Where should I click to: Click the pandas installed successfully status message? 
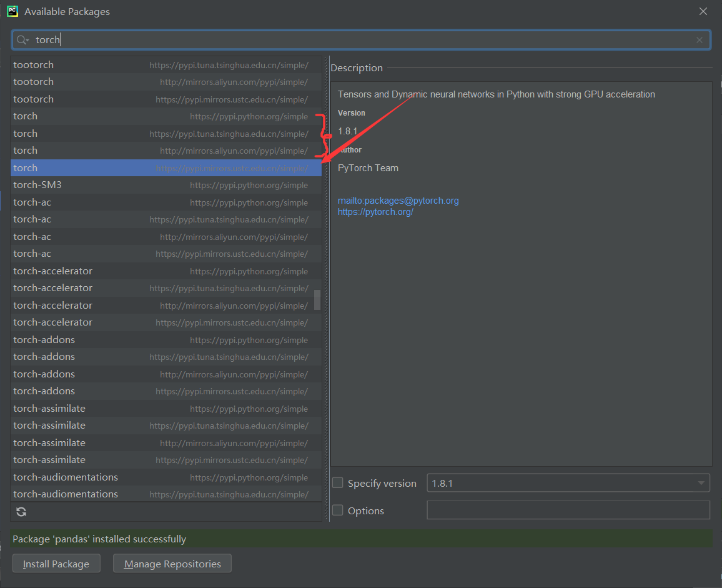99,539
